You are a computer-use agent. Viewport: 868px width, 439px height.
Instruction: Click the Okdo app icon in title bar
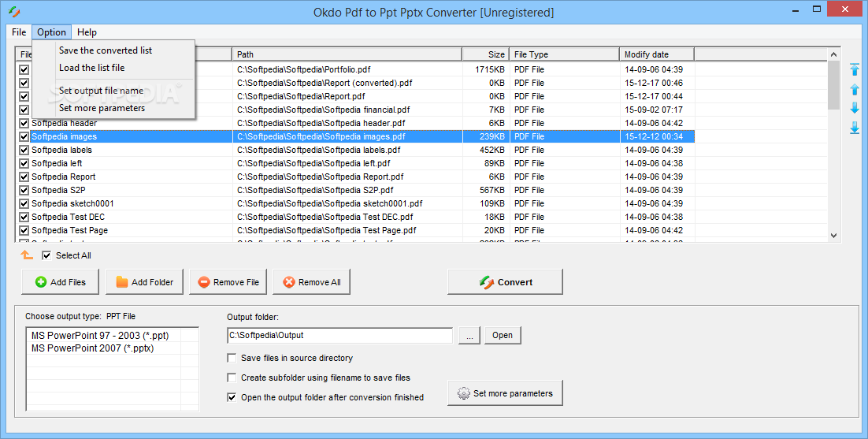(14, 12)
